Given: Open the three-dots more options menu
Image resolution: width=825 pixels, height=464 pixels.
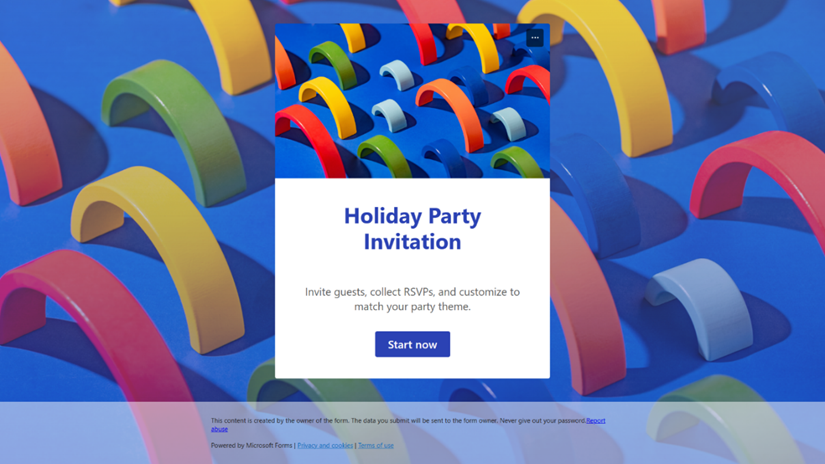Looking at the screenshot, I should [x=535, y=38].
